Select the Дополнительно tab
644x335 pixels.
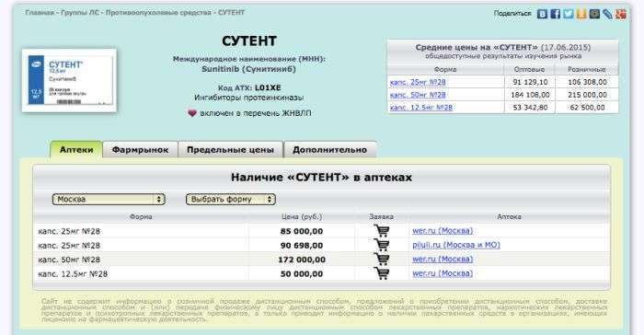329,150
